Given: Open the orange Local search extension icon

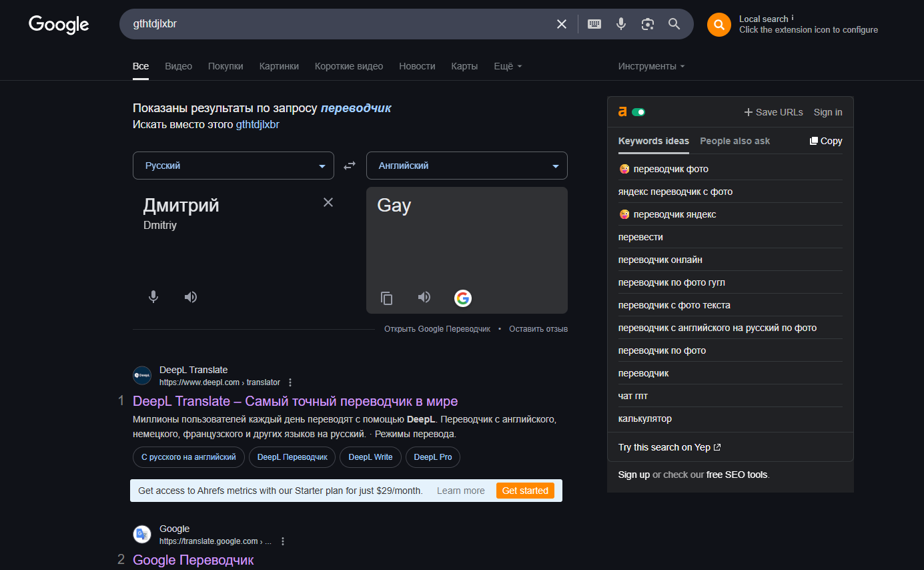Looking at the screenshot, I should click(719, 25).
